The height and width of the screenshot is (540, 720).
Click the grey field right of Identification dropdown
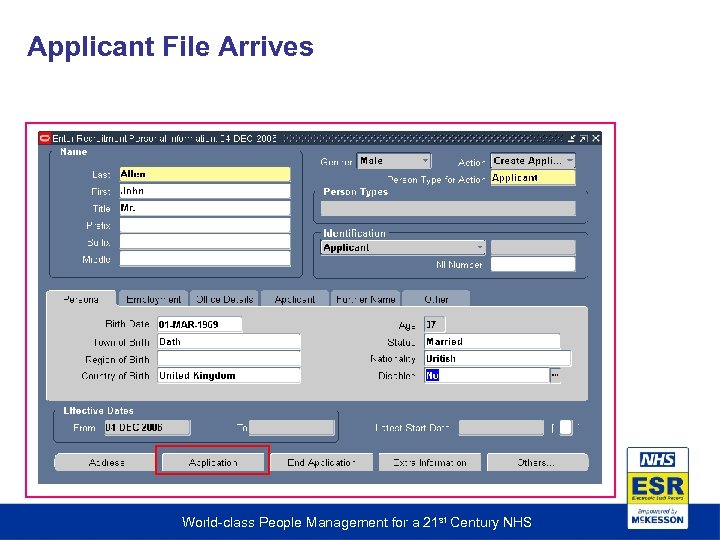coord(533,248)
